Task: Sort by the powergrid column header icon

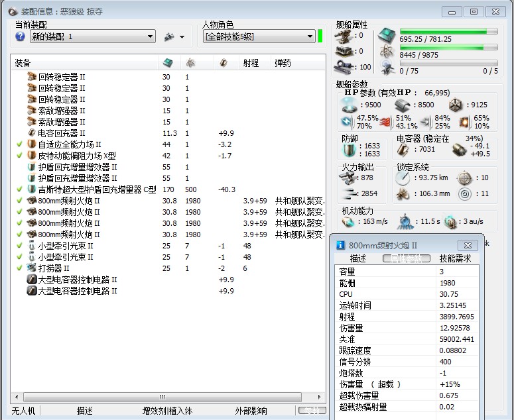Action: [x=190, y=62]
